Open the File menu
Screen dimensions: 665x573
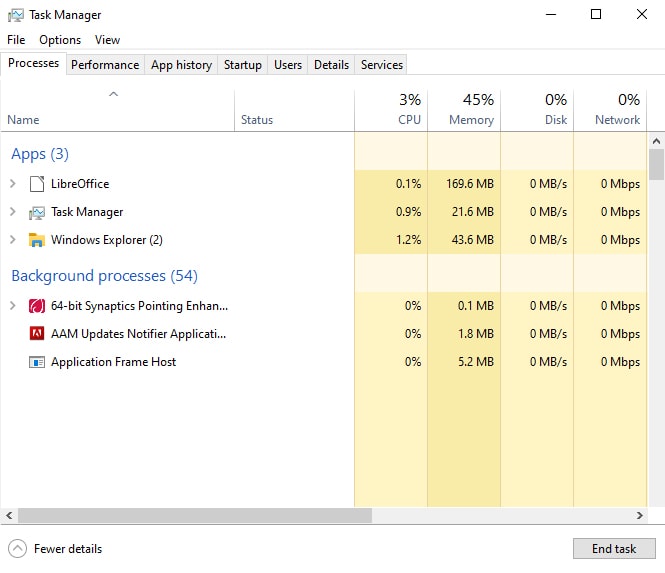pyautogui.click(x=16, y=40)
